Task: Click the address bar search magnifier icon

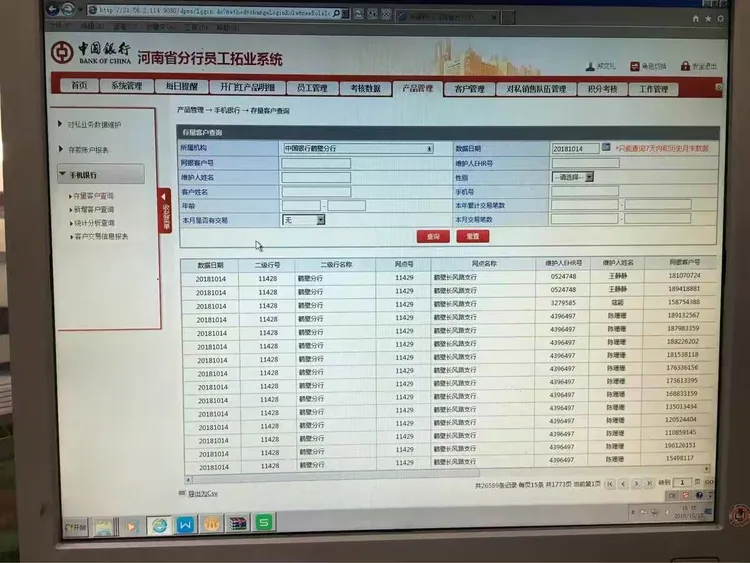Action: tap(336, 13)
